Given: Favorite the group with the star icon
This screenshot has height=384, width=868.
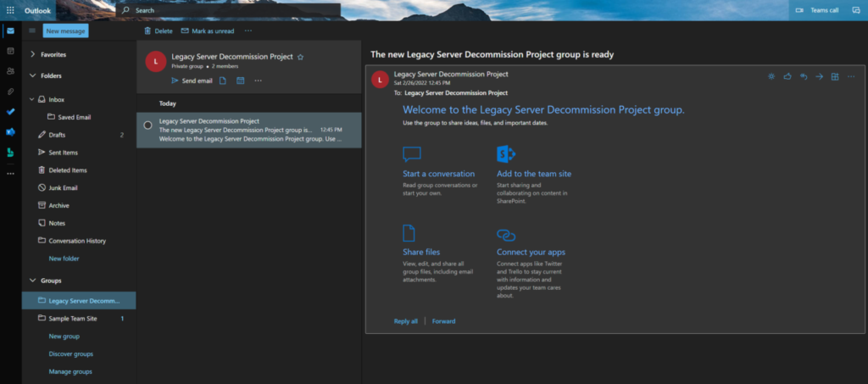Looking at the screenshot, I should tap(300, 57).
